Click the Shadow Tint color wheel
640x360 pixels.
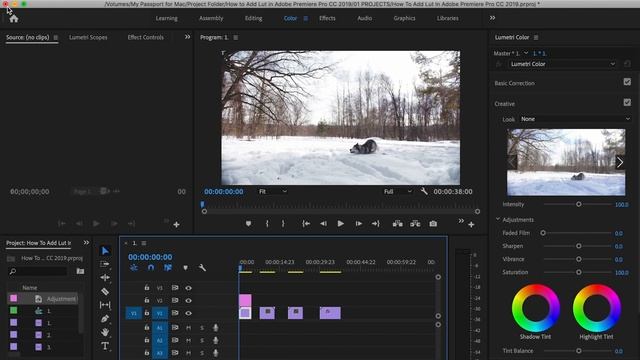coord(536,308)
